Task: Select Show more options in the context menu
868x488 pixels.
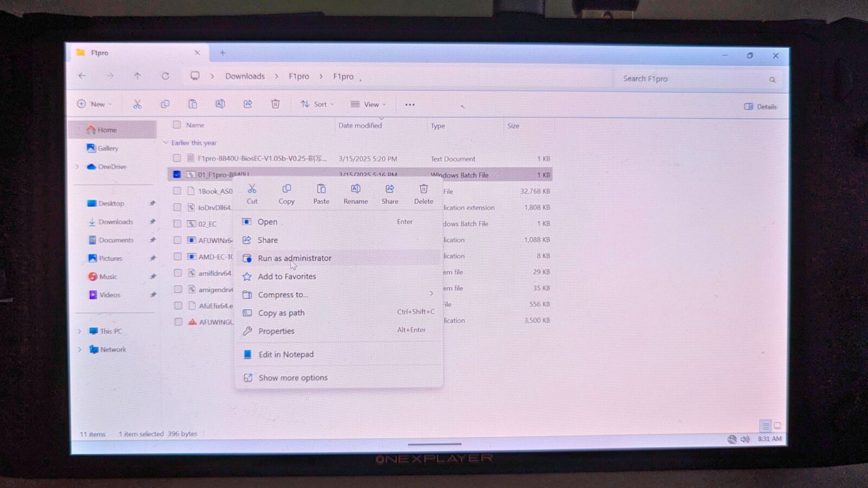Action: click(x=293, y=377)
